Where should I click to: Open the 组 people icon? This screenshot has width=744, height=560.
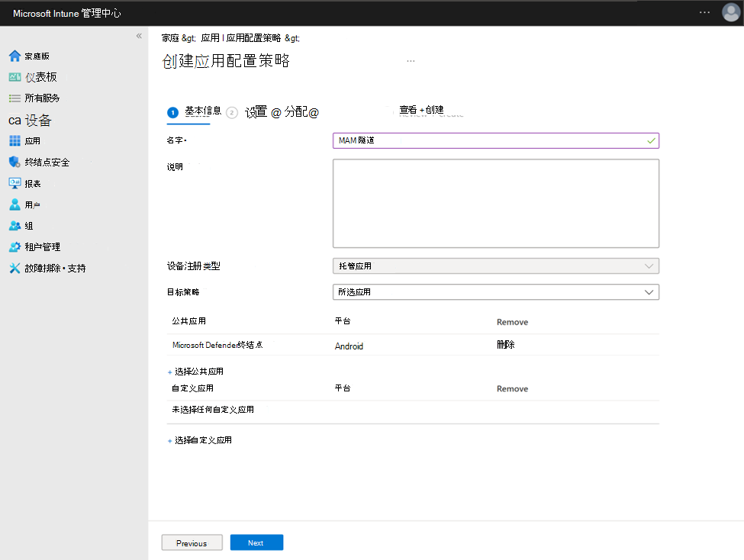[14, 226]
